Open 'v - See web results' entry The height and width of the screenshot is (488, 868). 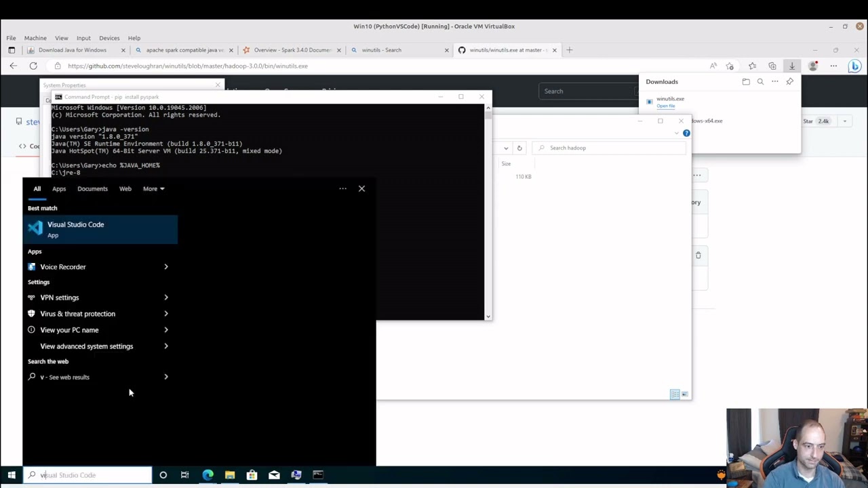[64, 377]
